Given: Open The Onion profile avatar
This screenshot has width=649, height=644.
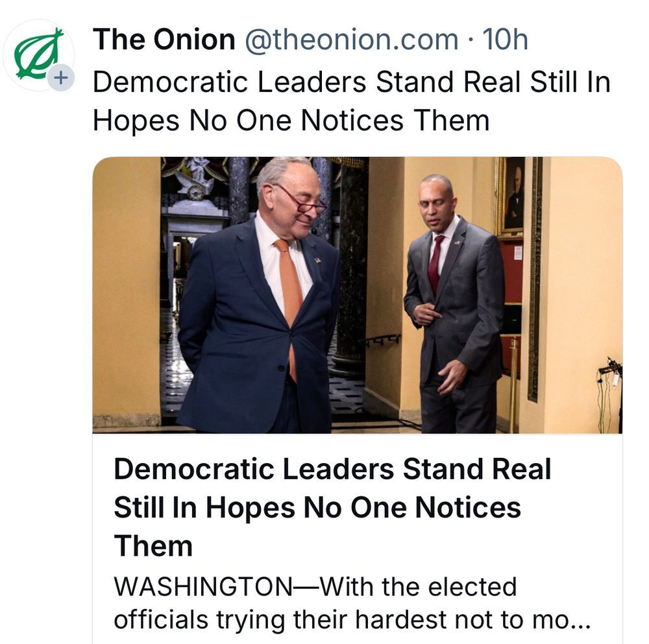Looking at the screenshot, I should 38,56.
